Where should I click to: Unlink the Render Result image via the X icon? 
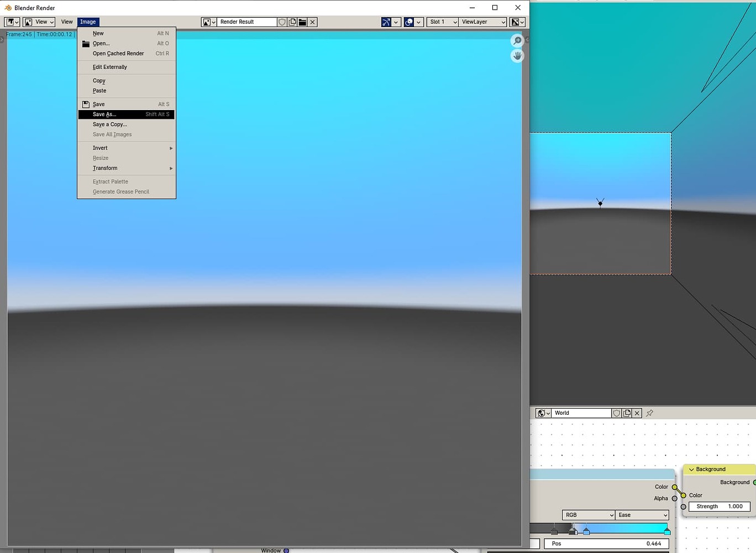tap(312, 22)
